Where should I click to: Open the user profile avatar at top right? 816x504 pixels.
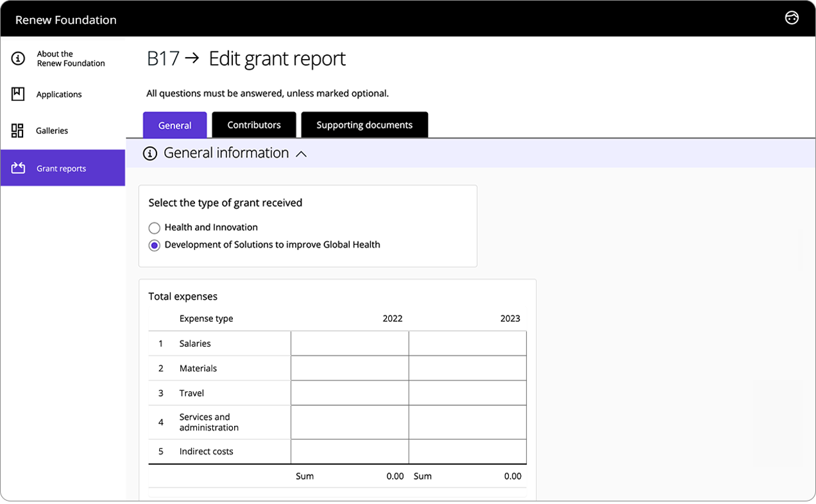(792, 17)
